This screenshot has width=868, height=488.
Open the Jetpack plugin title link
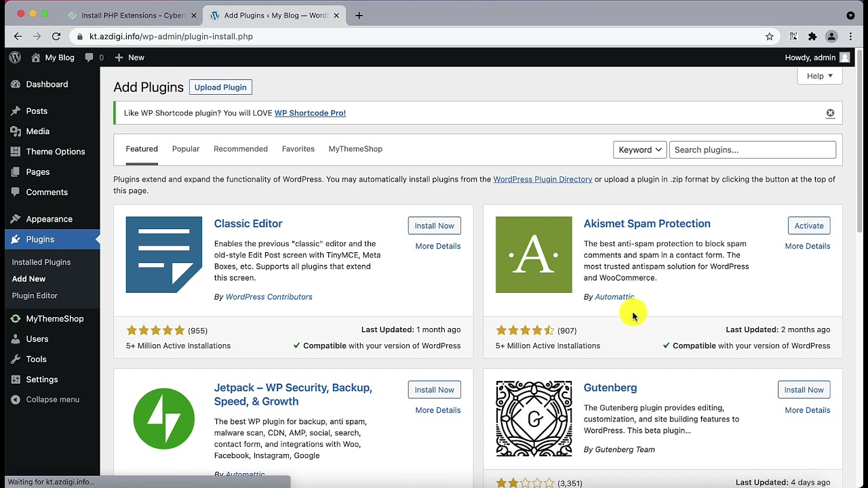click(293, 394)
